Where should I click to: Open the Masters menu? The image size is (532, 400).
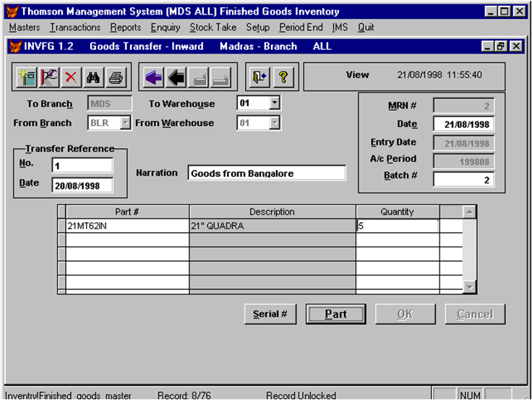tap(25, 27)
